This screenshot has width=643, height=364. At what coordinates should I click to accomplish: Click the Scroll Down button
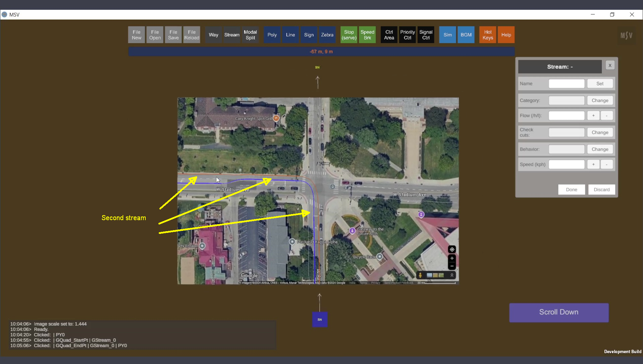pos(559,312)
